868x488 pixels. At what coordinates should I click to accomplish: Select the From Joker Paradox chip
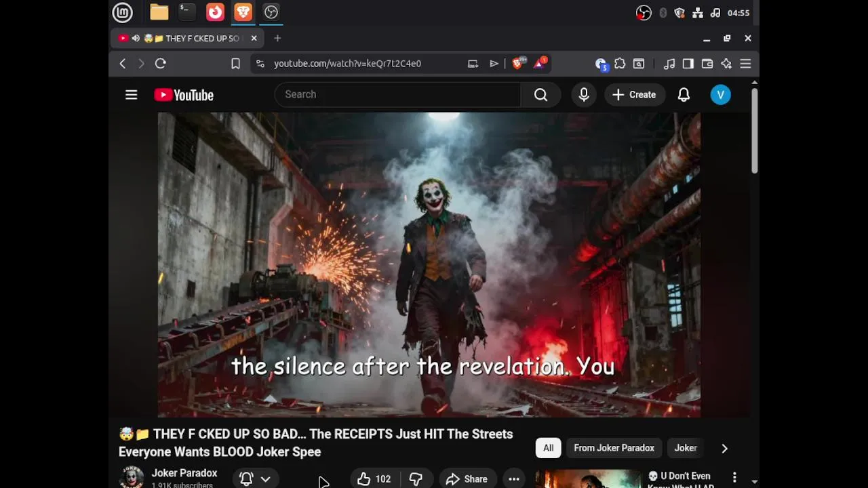point(614,448)
